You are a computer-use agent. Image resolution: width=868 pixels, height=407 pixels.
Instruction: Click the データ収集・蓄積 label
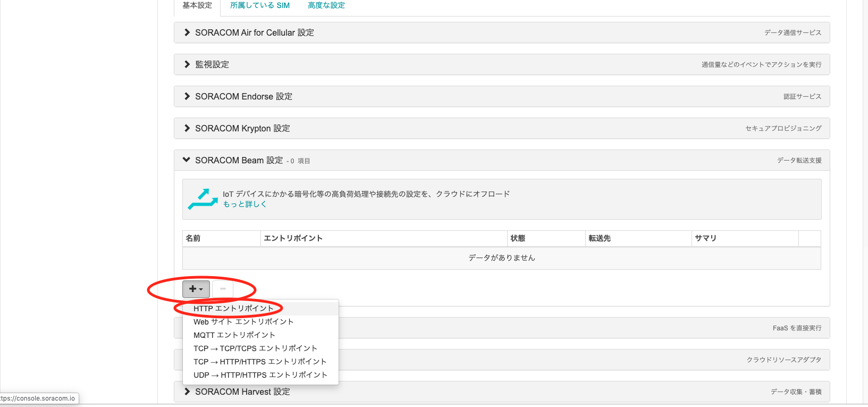pos(796,392)
